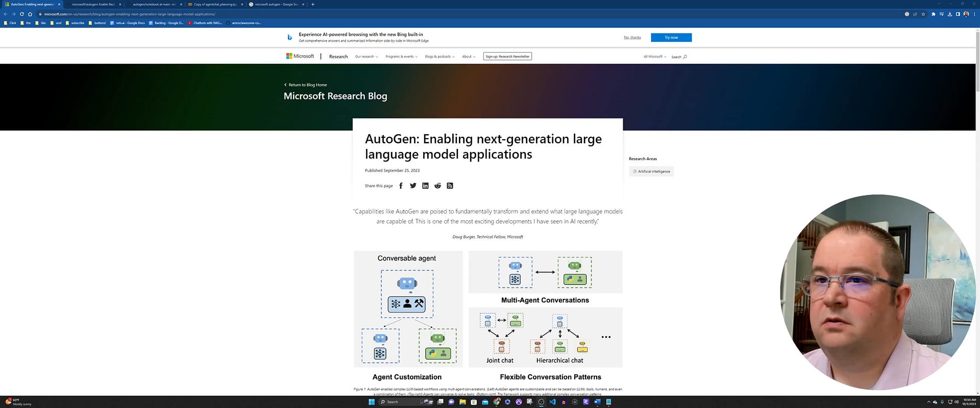Select the Artificial intelligence research area tag

(x=651, y=171)
